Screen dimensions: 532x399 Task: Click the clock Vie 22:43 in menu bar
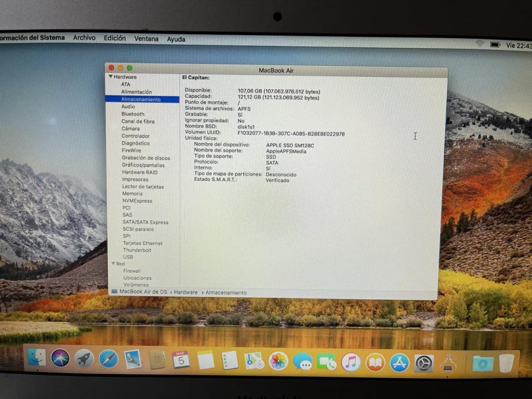coord(519,46)
